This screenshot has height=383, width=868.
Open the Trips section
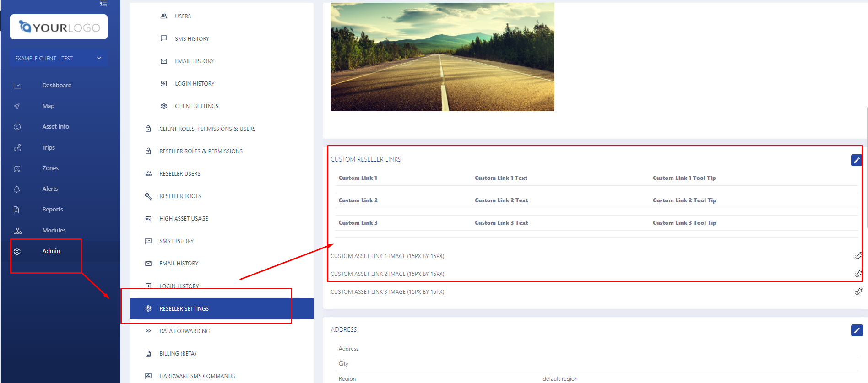pos(49,147)
